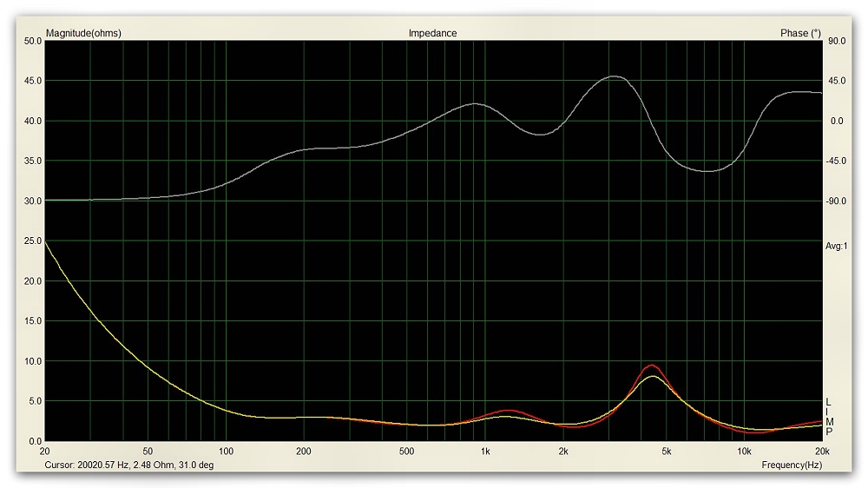Select the Magnitude(ohms) axis label

coord(83,33)
